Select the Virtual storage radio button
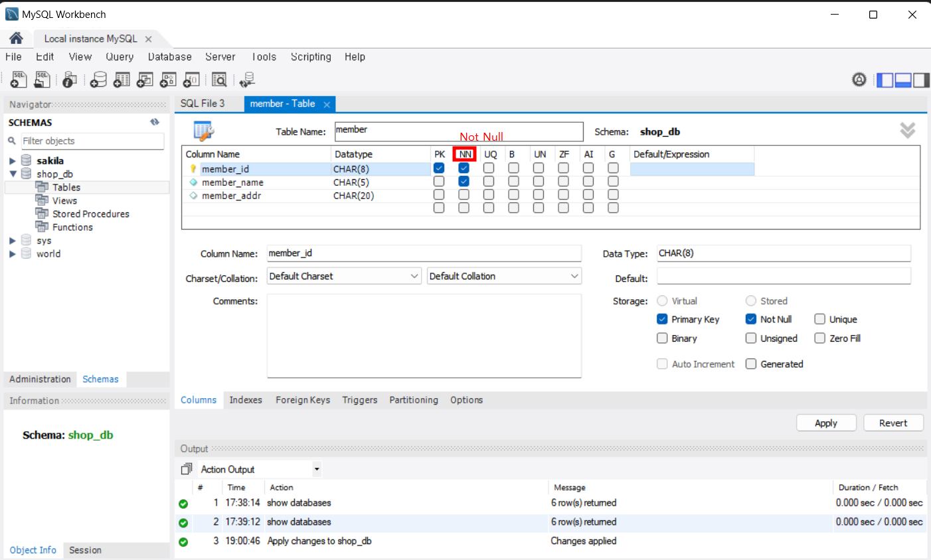931x560 pixels. click(x=662, y=301)
